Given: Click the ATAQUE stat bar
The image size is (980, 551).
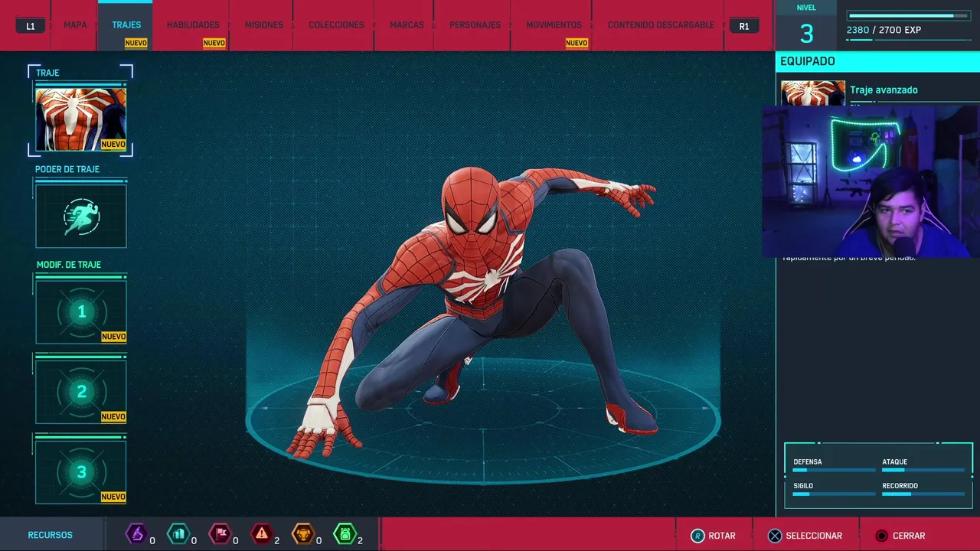Looking at the screenshot, I should point(923,470).
